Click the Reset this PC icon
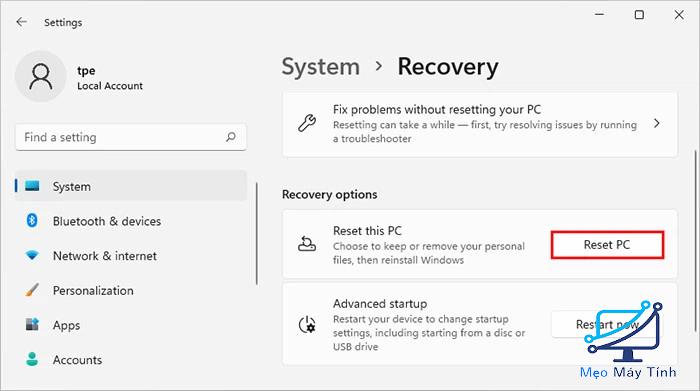The image size is (700, 391). pyautogui.click(x=307, y=244)
